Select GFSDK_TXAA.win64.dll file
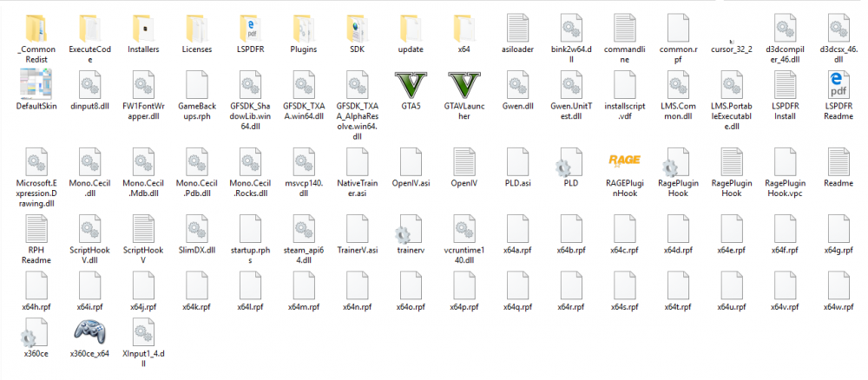Image resolution: width=868 pixels, height=380 pixels. [304, 85]
